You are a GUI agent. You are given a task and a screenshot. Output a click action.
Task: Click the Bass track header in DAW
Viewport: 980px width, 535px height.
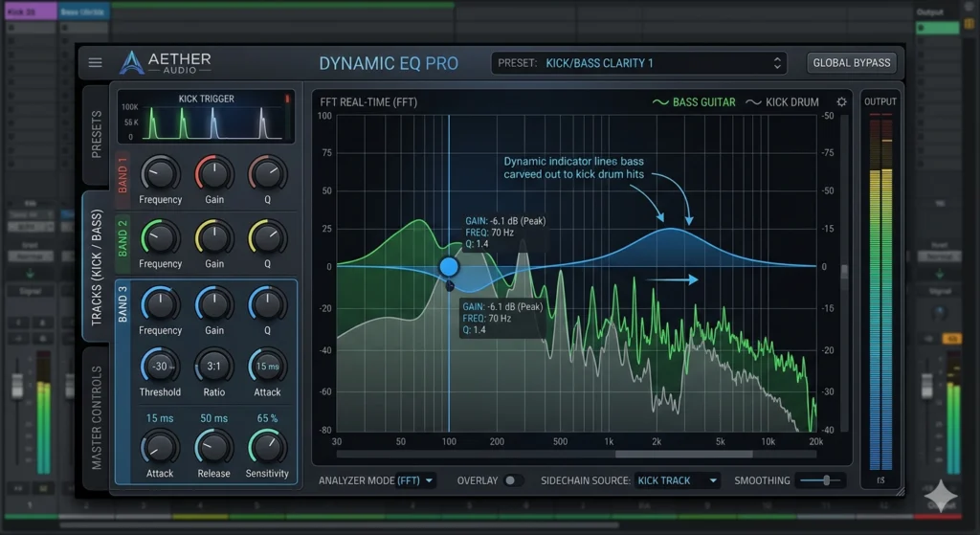coord(84,11)
